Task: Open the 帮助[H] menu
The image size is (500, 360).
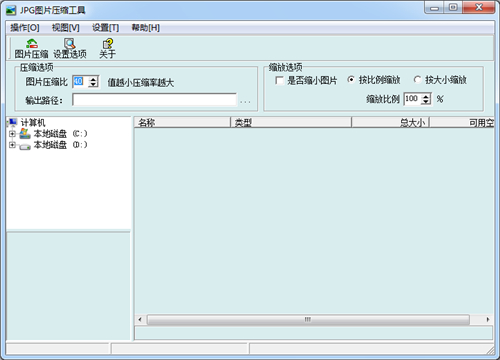Action: coord(146,28)
